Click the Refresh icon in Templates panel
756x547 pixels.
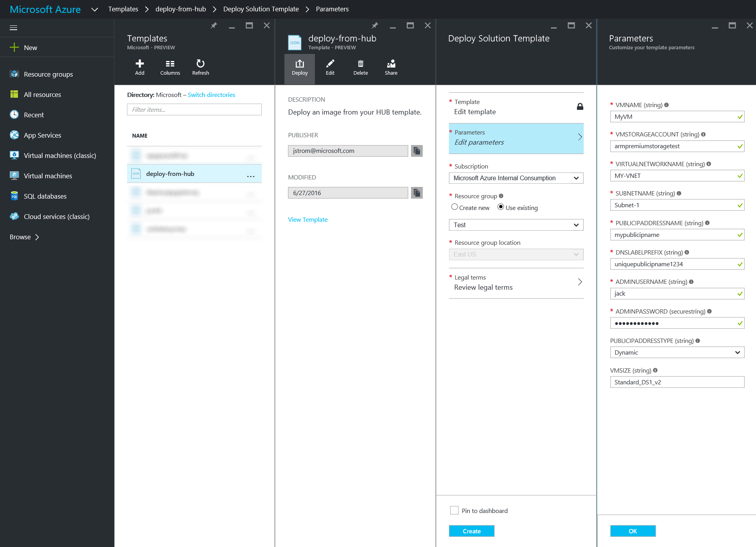point(200,63)
